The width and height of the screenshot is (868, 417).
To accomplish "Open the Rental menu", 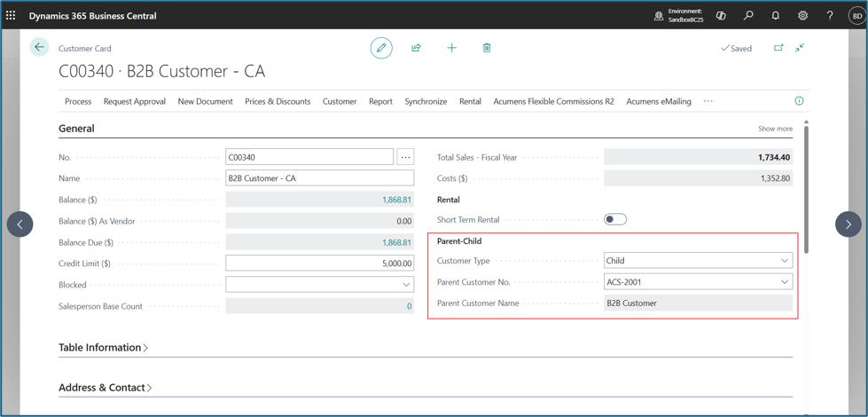I will [x=471, y=101].
